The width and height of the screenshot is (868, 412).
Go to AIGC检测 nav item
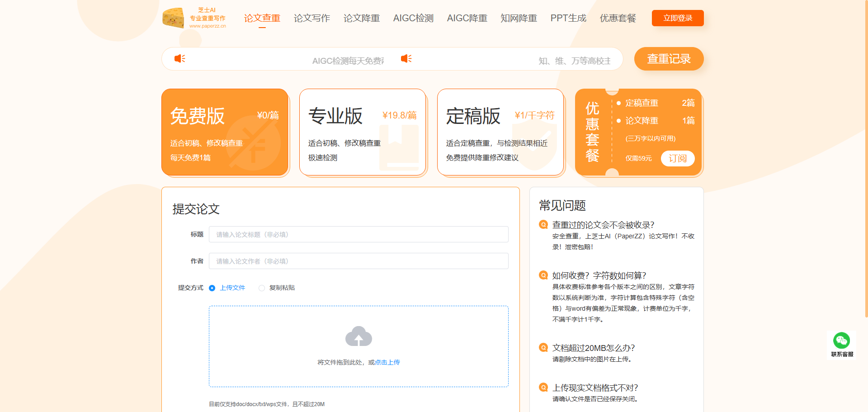tap(413, 18)
